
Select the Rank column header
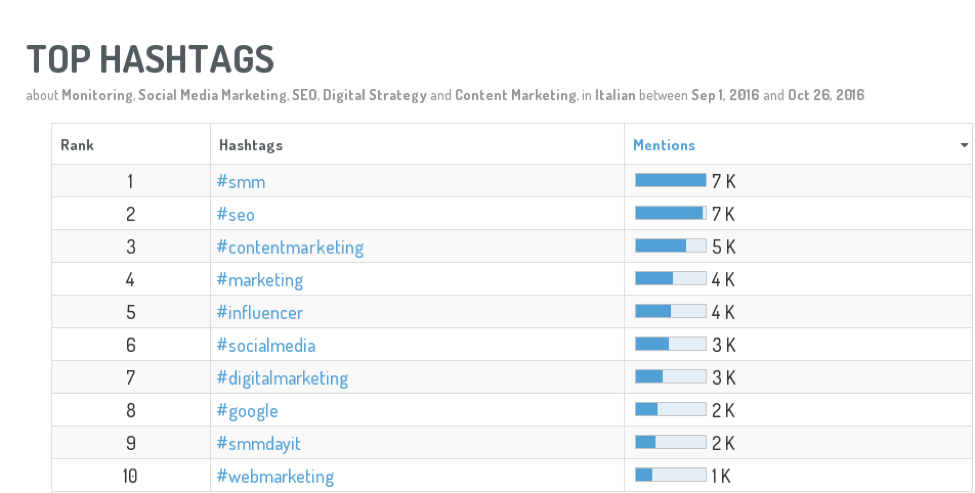(77, 145)
